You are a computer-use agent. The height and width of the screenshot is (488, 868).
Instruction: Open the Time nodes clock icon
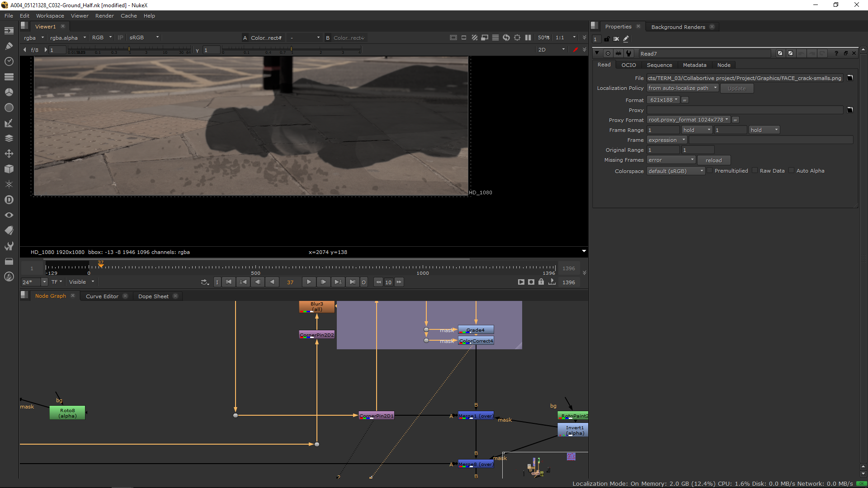pos(9,61)
